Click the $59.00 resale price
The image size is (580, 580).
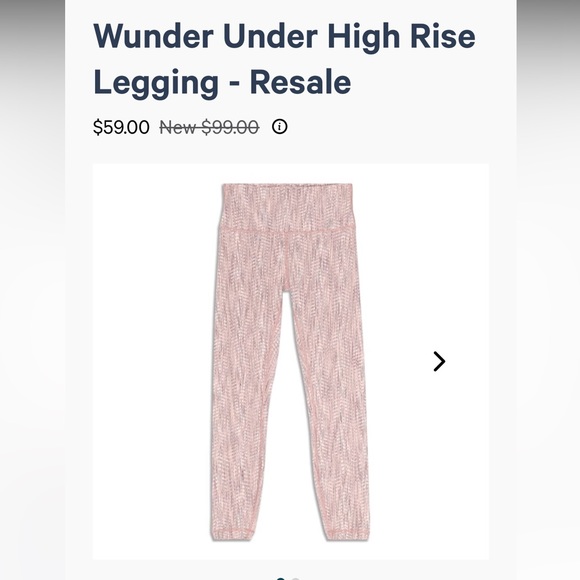coord(121,127)
